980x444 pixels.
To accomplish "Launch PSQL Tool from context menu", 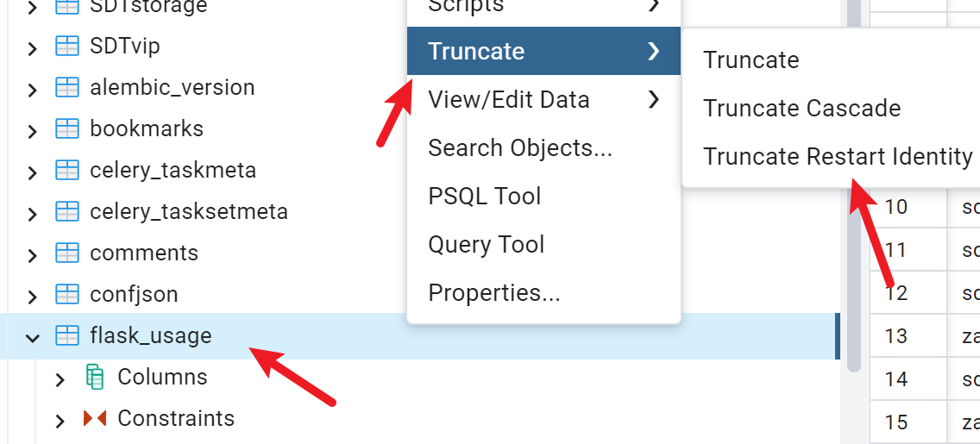I will tap(484, 197).
